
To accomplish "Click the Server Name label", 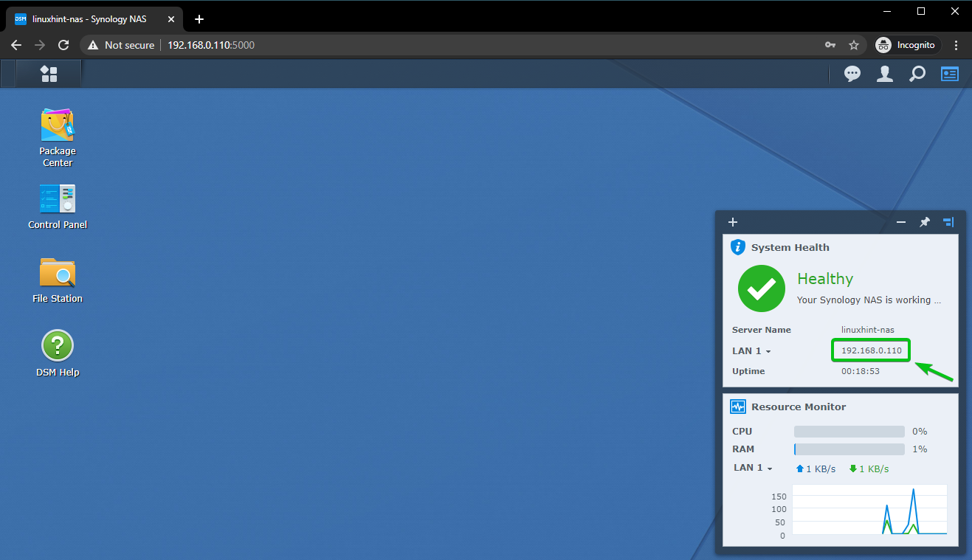I will [x=762, y=330].
